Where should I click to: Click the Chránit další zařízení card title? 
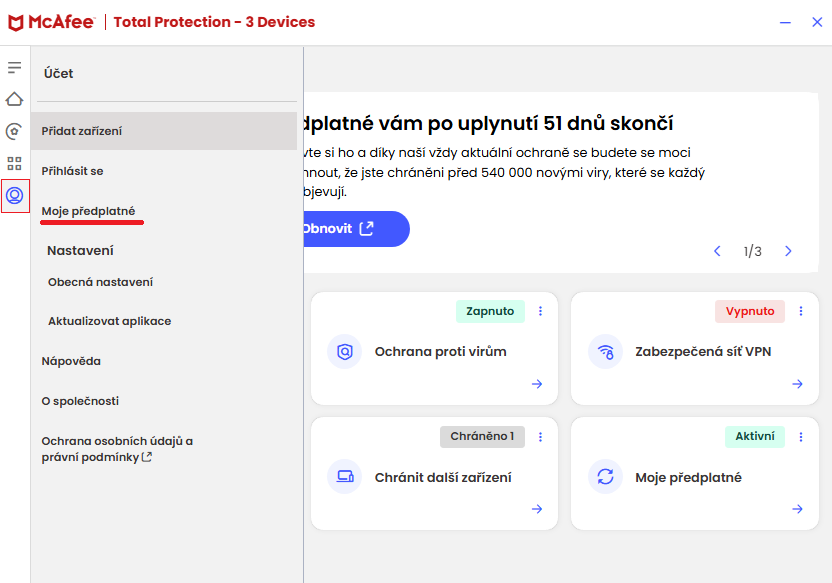(x=443, y=477)
